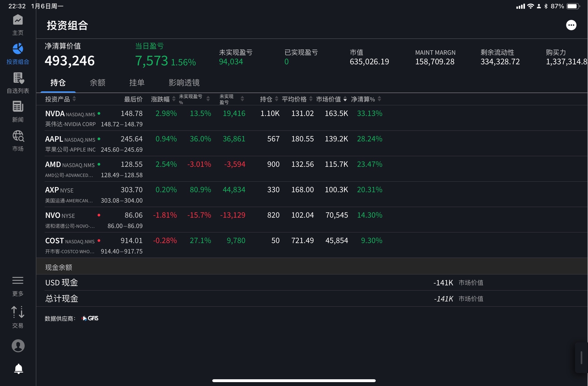Sort by 投资产品 column header
588x386 pixels.
(60, 99)
